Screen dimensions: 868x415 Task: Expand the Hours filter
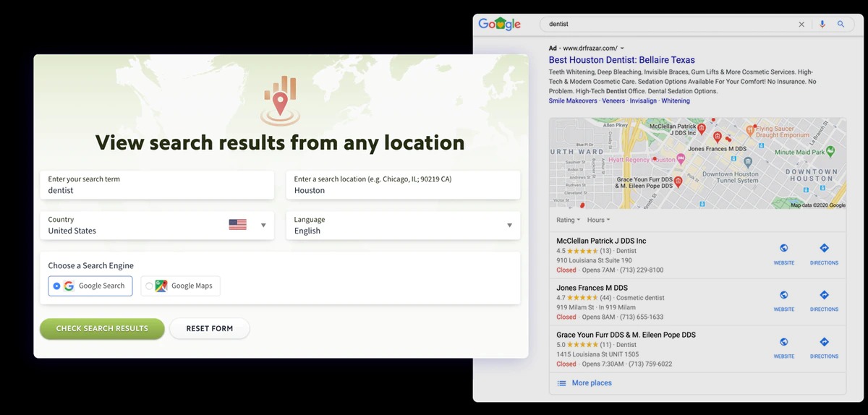pos(599,220)
